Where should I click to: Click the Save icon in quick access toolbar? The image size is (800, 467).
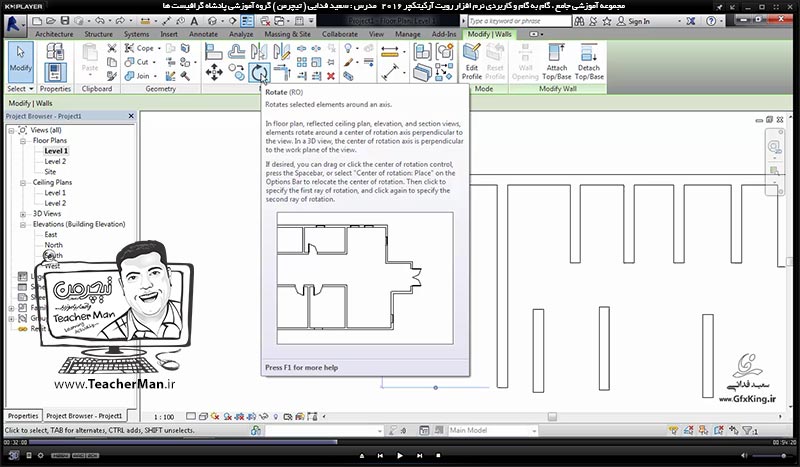point(65,21)
